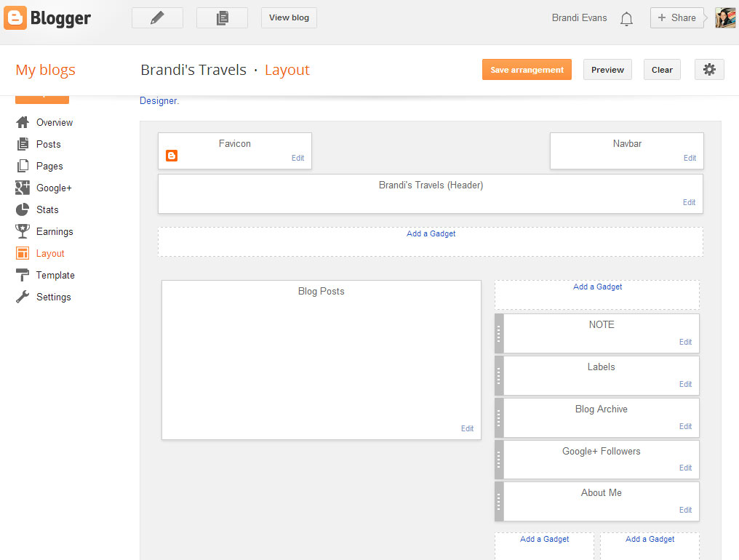
Task: Open Settings wrench in the sidebar
Action: click(53, 297)
